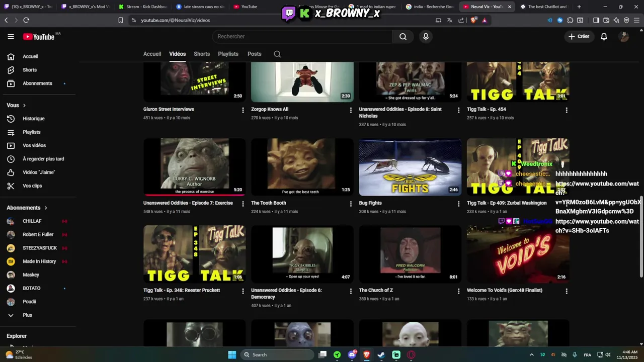
Task: Open the Made In History subscription
Action: click(x=39, y=261)
